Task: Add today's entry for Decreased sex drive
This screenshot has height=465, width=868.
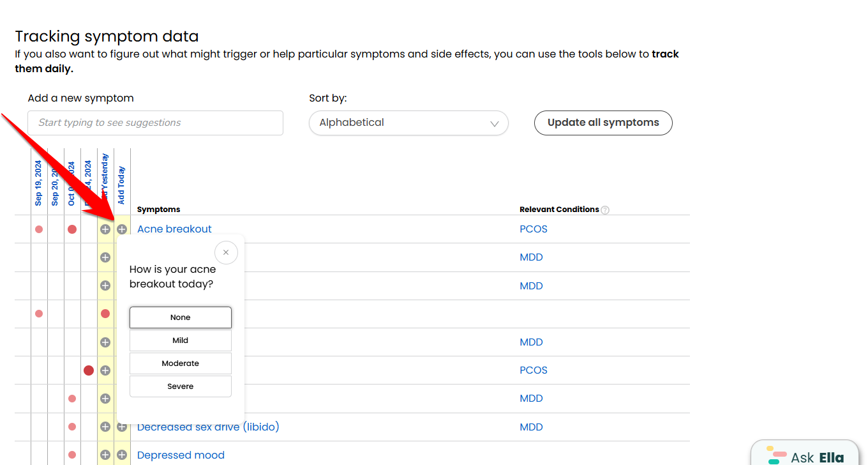Action: [122, 427]
